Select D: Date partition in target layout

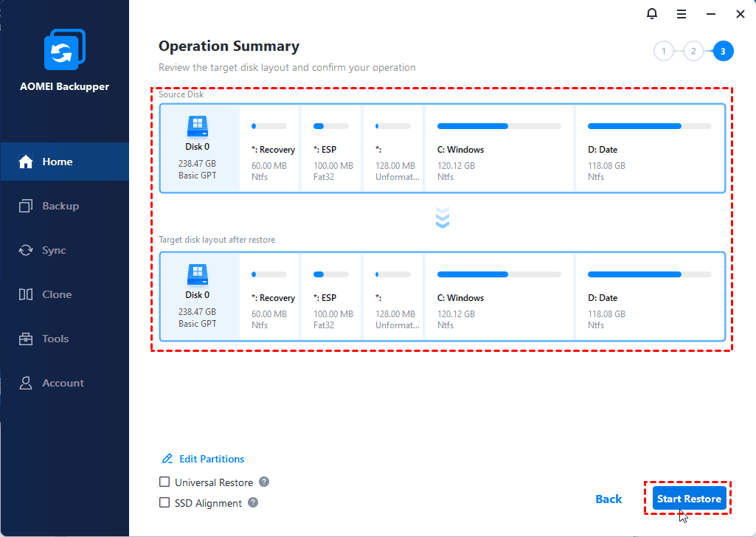point(648,297)
